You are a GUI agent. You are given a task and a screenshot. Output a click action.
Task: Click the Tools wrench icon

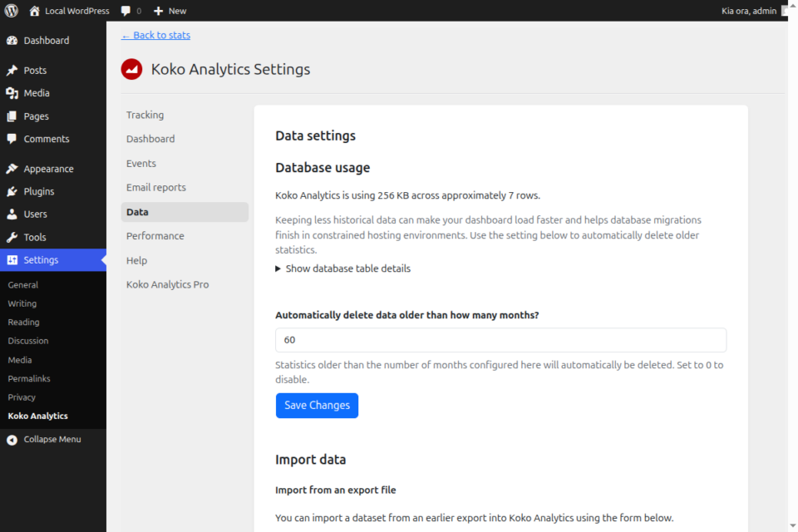pos(12,237)
